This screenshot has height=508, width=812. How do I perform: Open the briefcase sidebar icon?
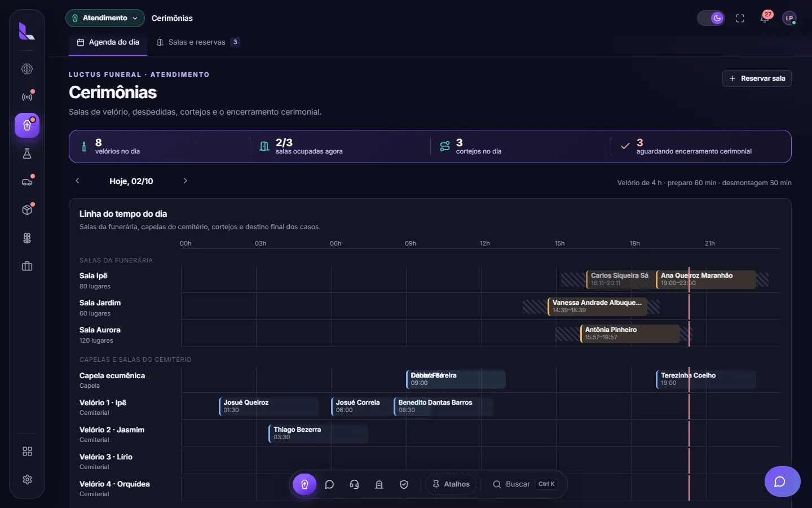point(27,266)
